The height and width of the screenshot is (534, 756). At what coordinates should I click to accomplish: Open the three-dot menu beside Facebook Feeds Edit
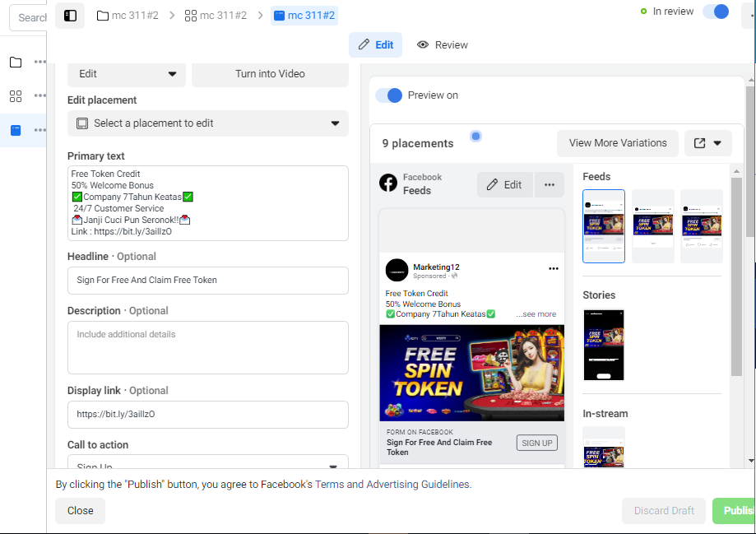(x=550, y=185)
